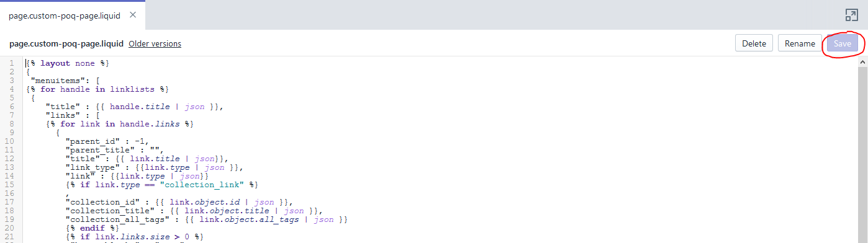Click the 'for handle in linklists' line

click(x=97, y=89)
